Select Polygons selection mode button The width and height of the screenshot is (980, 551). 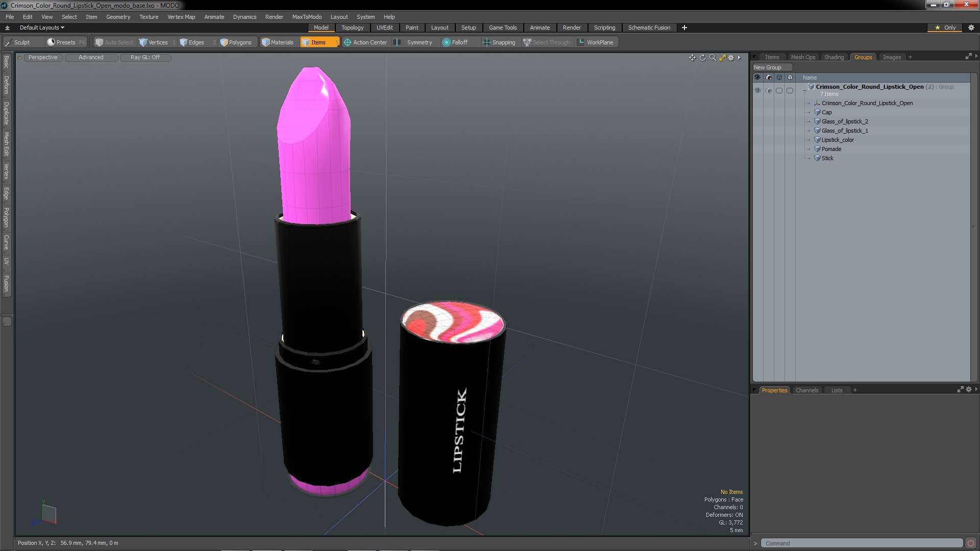click(x=236, y=42)
